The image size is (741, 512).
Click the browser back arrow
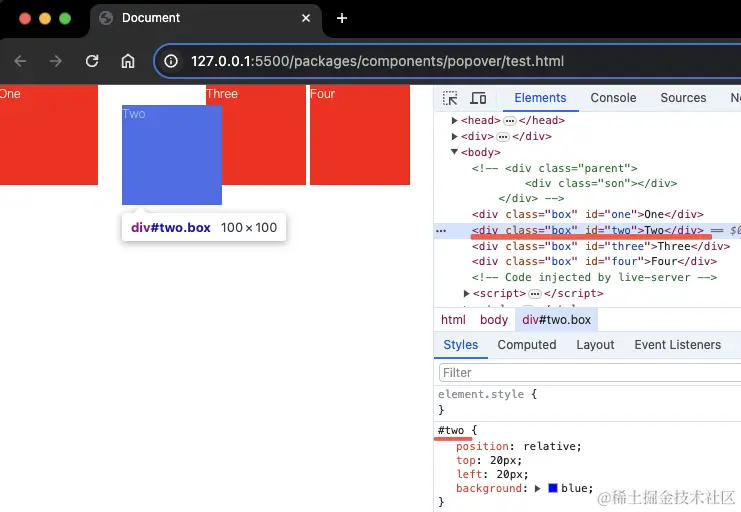click(x=20, y=61)
